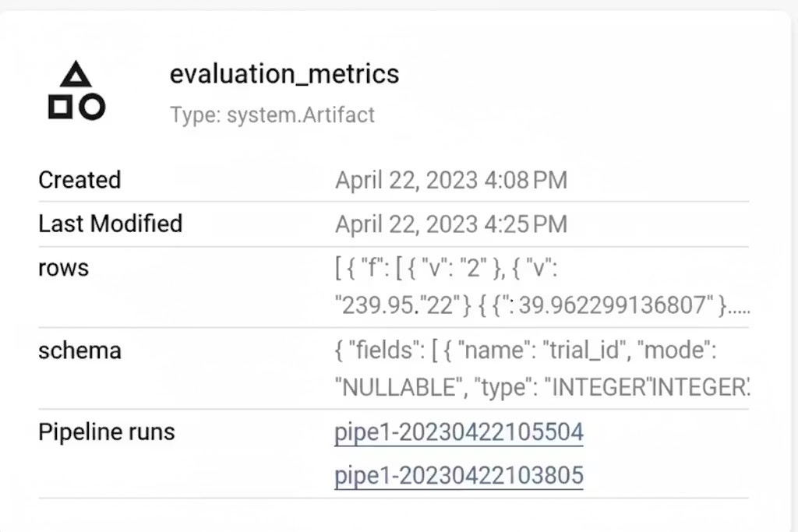Click the evaluation_metrics artifact icon
This screenshot has height=532, width=798.
pyautogui.click(x=75, y=90)
